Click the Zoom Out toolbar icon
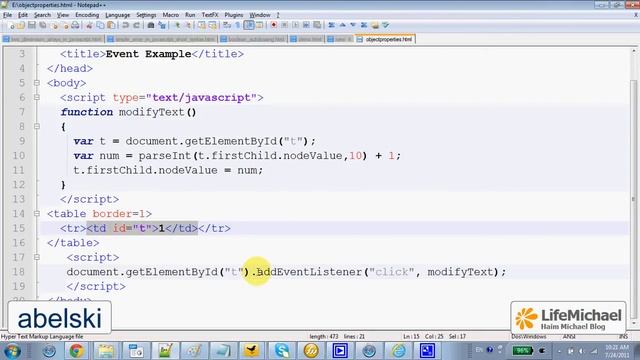640x360 pixels. tap(188, 25)
